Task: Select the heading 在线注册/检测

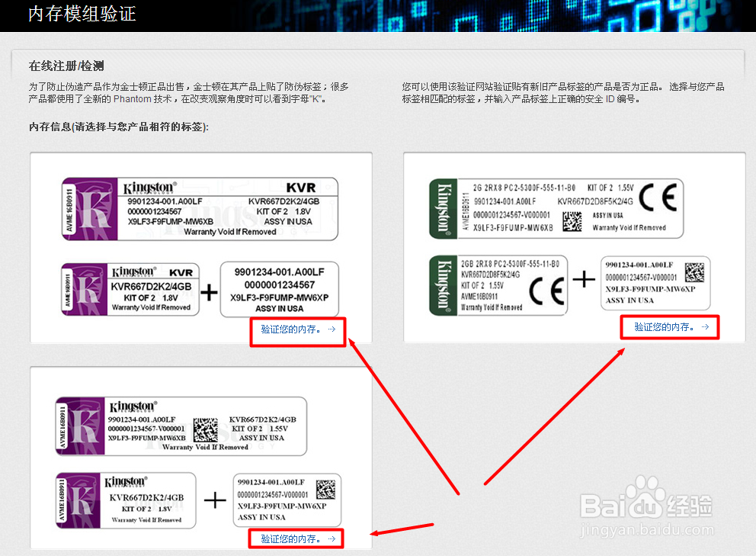Action: click(x=66, y=66)
